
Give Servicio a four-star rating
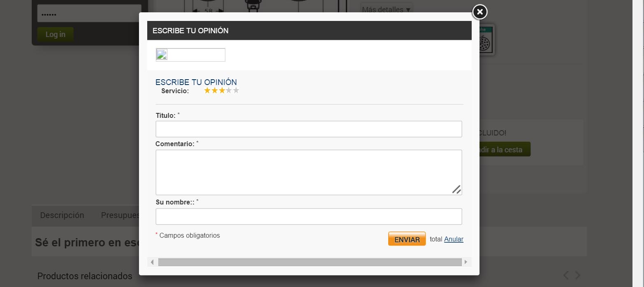click(x=229, y=90)
